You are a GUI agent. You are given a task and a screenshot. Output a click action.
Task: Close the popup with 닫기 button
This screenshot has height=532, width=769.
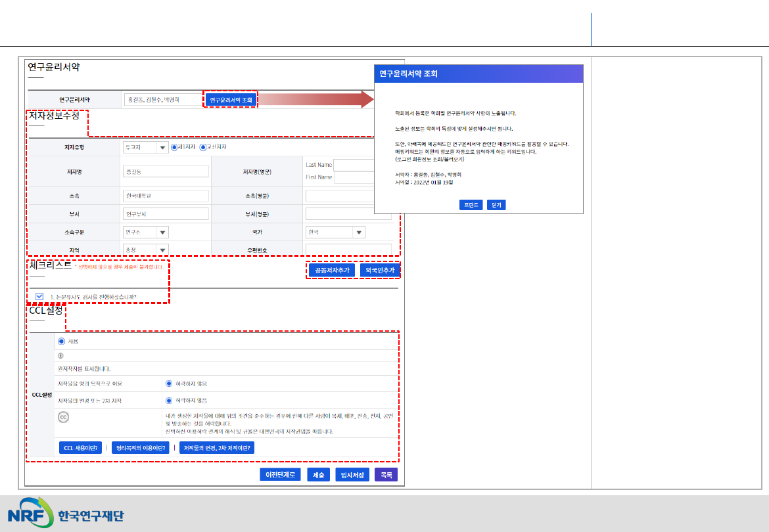point(496,205)
